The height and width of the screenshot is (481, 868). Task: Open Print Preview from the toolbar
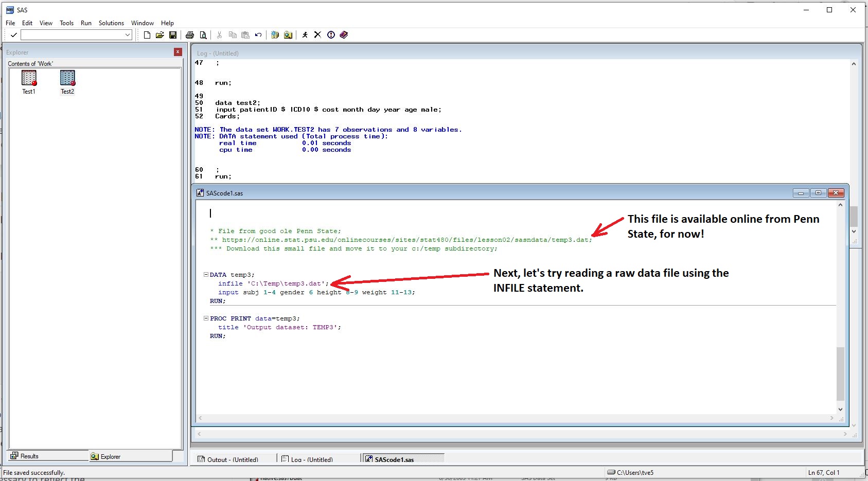[x=203, y=35]
